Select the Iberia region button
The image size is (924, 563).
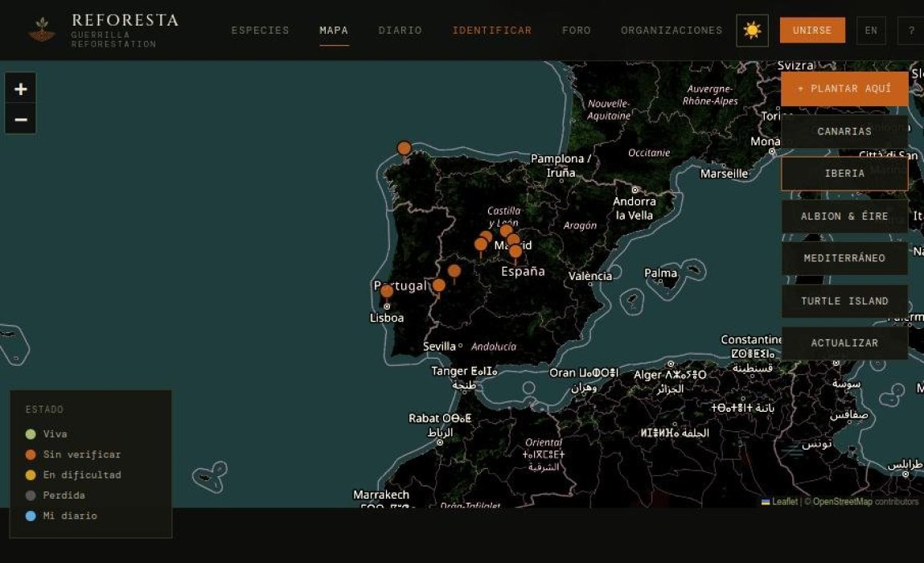844,173
